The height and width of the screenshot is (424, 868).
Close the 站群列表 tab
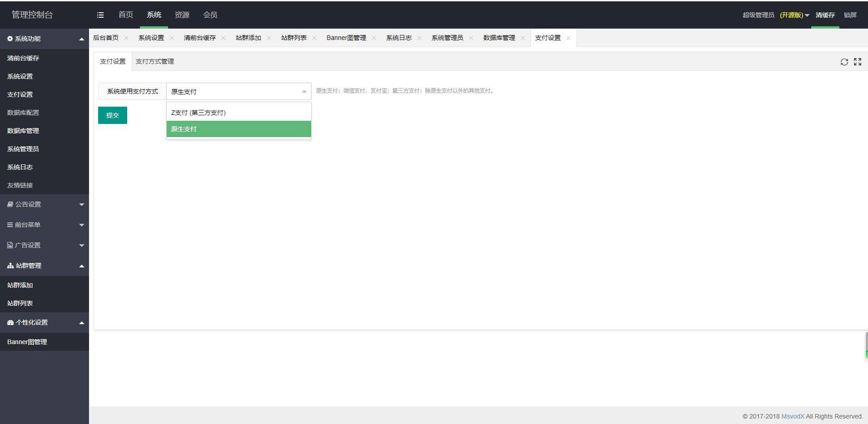tap(314, 38)
